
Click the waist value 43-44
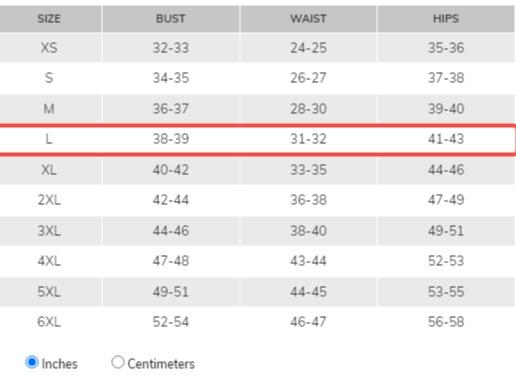tap(308, 261)
